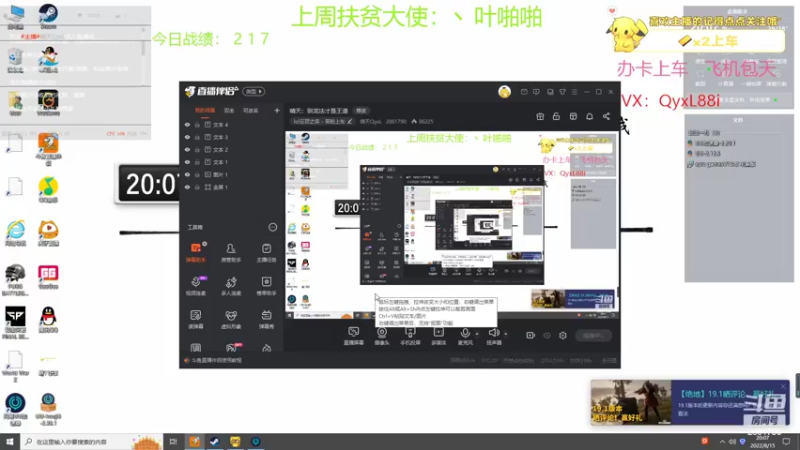Image resolution: width=800 pixels, height=450 pixels.
Task: Toggle visibility eye of layer 文本 3
Action: pyautogui.click(x=187, y=137)
